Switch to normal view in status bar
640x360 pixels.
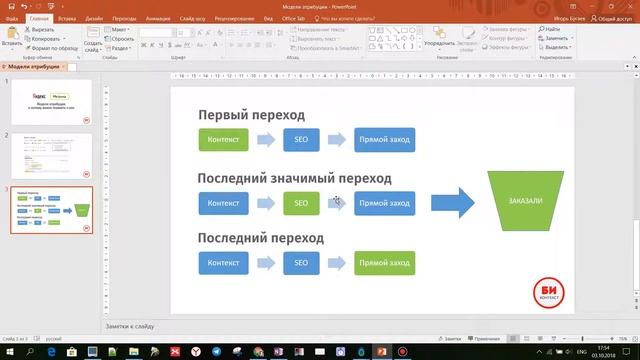click(513, 339)
